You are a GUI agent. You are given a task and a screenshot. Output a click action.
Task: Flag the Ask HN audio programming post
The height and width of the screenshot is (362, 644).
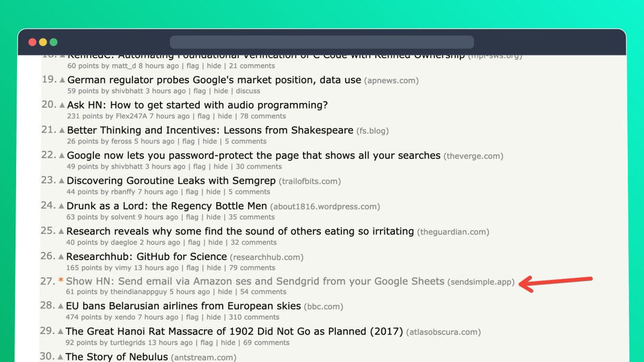click(x=204, y=116)
